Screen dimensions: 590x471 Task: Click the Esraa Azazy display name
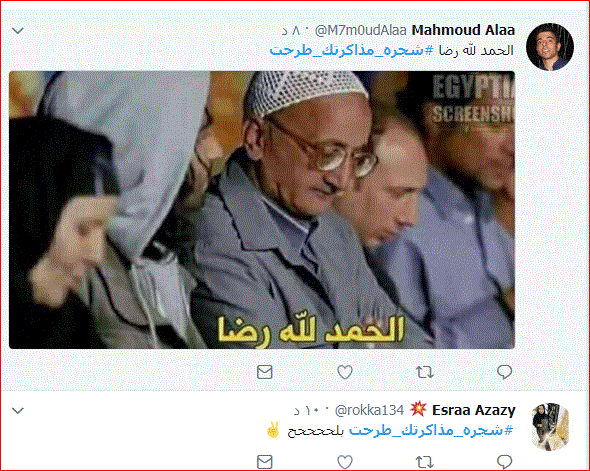coord(473,410)
